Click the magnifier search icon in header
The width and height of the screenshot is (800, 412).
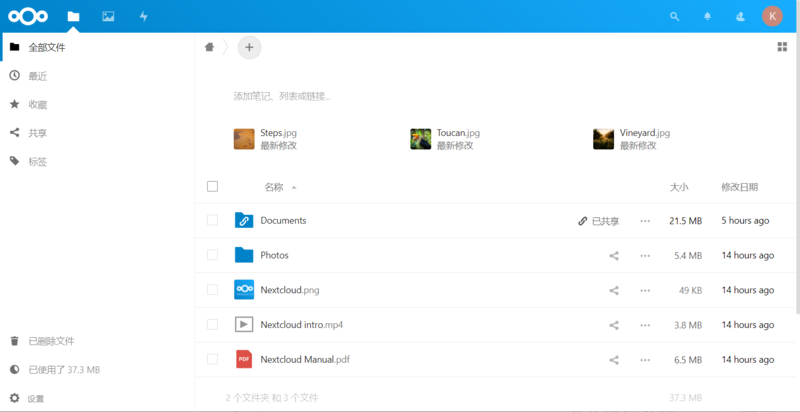pyautogui.click(x=674, y=16)
